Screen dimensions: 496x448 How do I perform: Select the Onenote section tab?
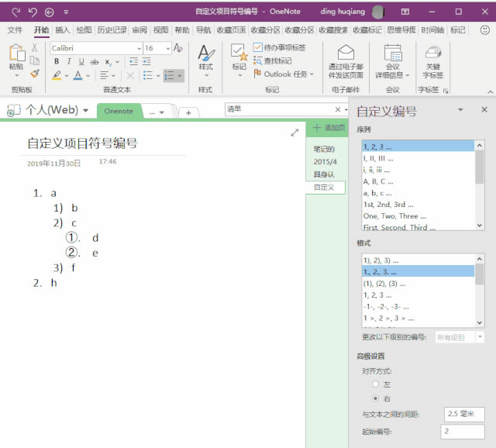(119, 111)
